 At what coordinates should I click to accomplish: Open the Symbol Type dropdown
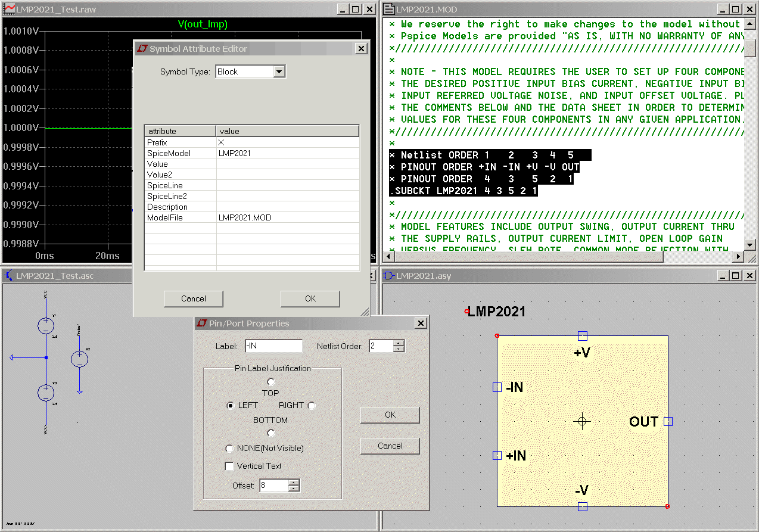point(279,71)
